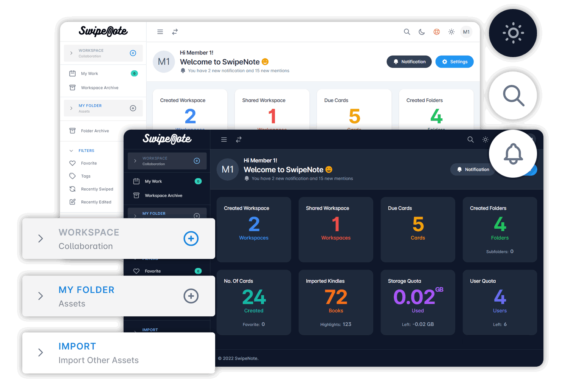Add workspace via plus in dark sidebar

tap(197, 161)
